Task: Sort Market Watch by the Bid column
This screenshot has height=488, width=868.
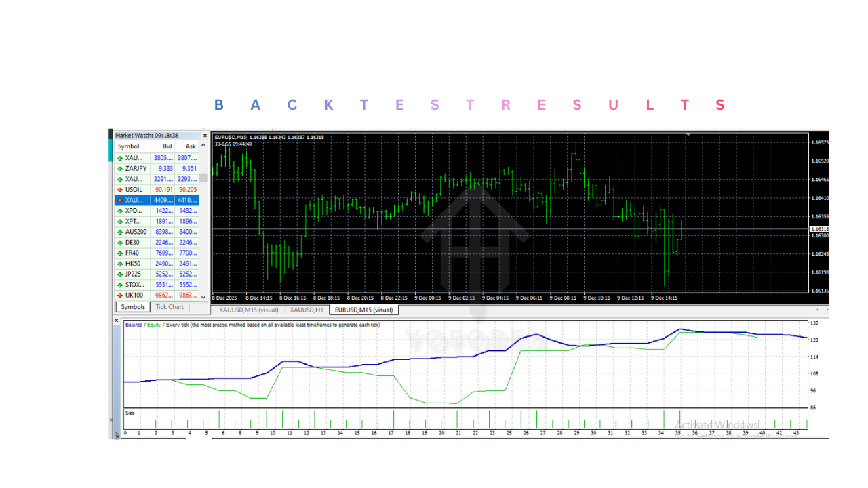Action: coord(166,146)
